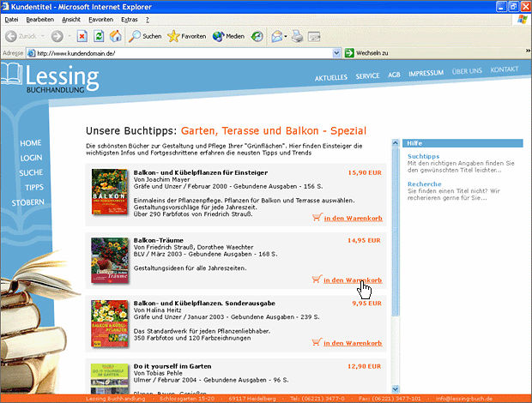Click the book list scrollbar down arrow
This screenshot has width=532, height=403.
pyautogui.click(x=396, y=388)
